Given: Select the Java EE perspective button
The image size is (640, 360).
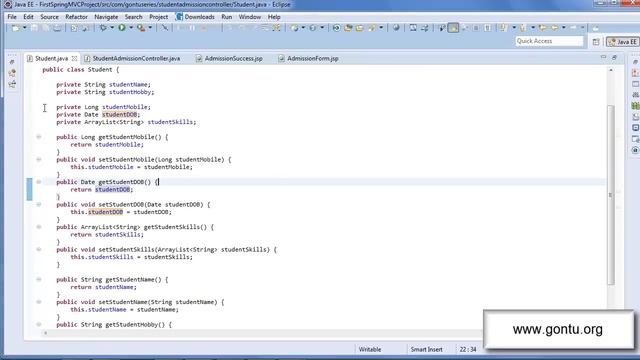Looking at the screenshot, I should (x=622, y=42).
